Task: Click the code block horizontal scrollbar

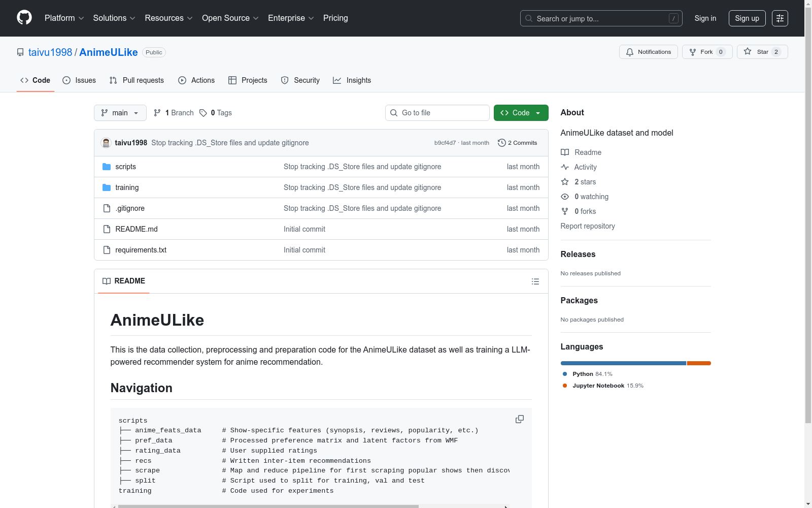Action: (x=268, y=506)
